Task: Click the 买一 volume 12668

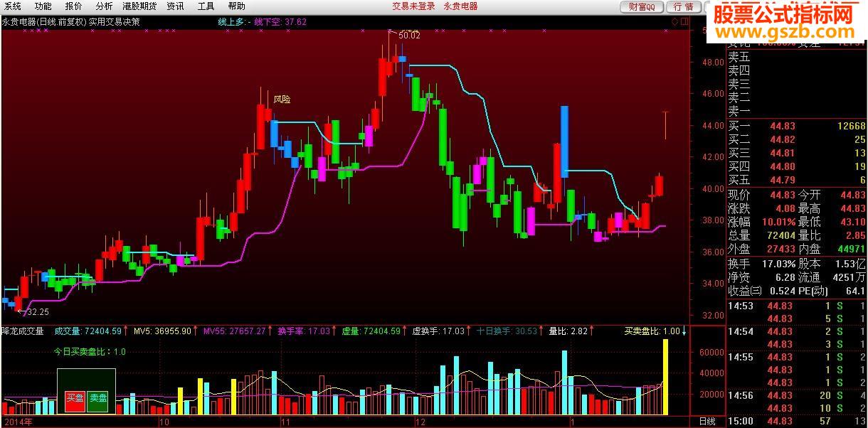Action: pos(852,126)
